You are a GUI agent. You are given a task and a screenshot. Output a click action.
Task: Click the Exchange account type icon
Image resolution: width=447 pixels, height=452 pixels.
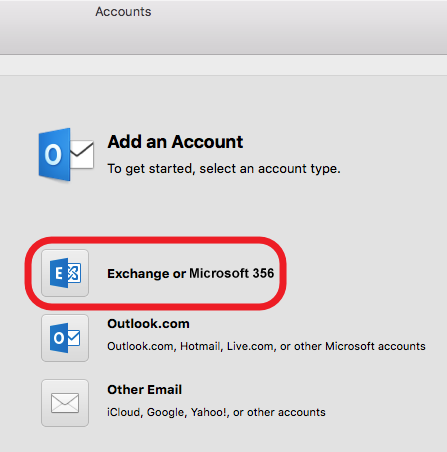pyautogui.click(x=65, y=273)
